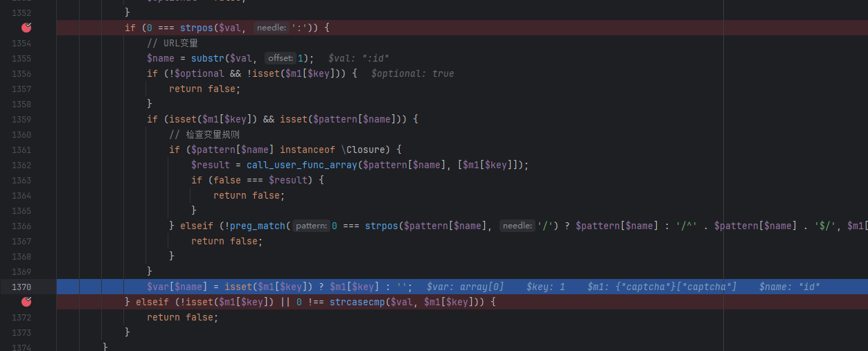
Task: Click 'return false;' on line 1364
Action: (249, 195)
